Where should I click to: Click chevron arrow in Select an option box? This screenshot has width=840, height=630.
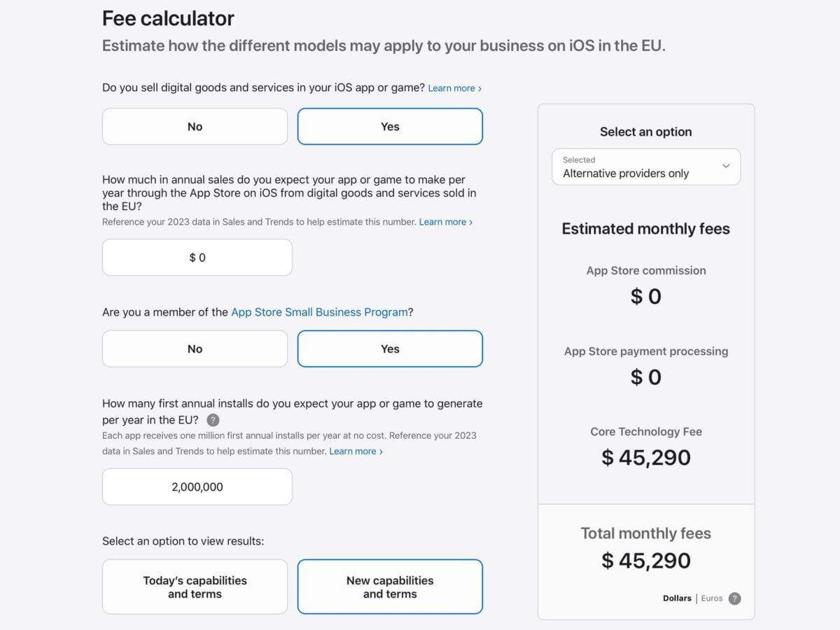[x=726, y=167]
